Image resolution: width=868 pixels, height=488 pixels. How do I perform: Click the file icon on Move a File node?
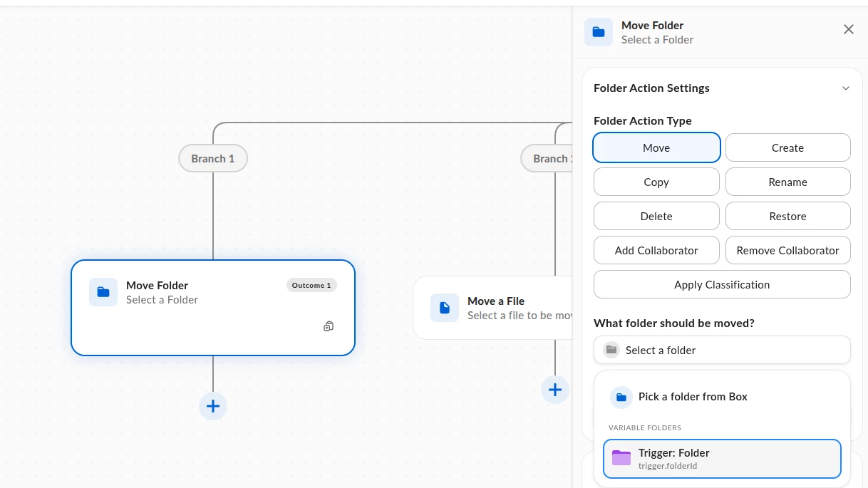[445, 308]
